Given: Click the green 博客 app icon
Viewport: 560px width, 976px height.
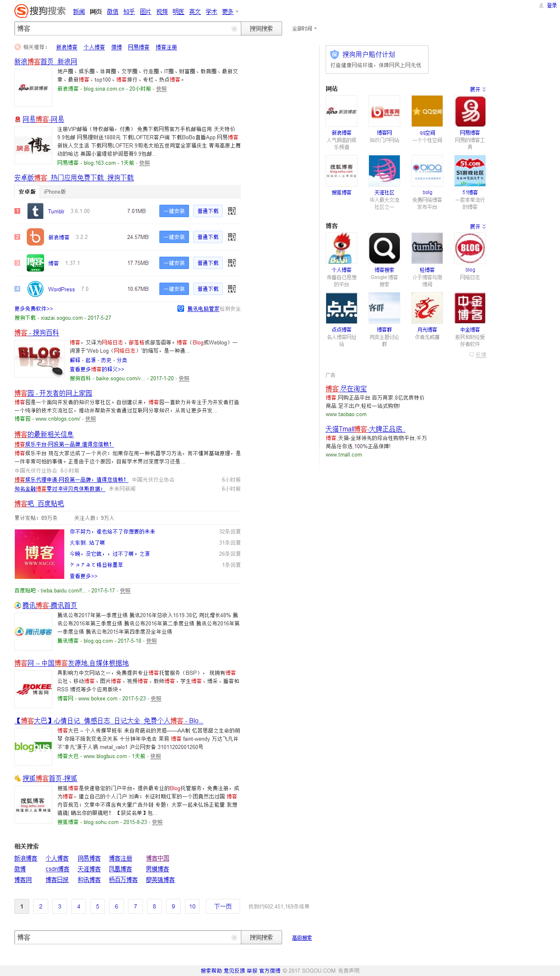Looking at the screenshot, I should point(35,263).
